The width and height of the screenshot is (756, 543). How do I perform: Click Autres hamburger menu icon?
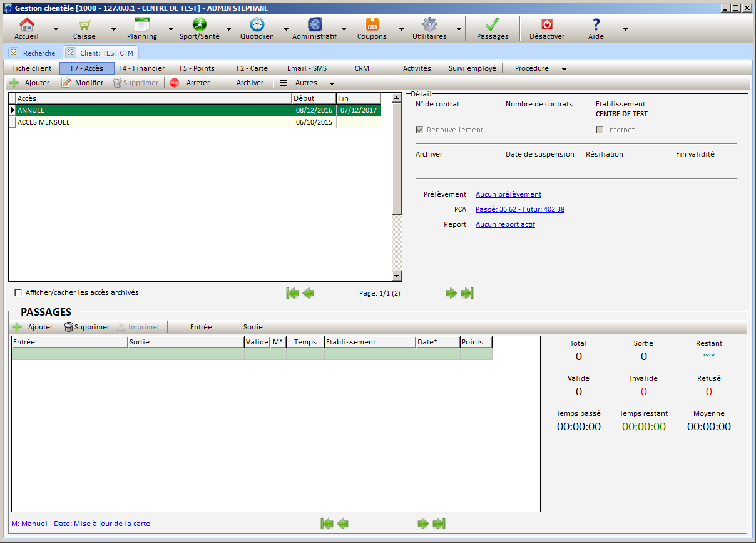pos(283,83)
